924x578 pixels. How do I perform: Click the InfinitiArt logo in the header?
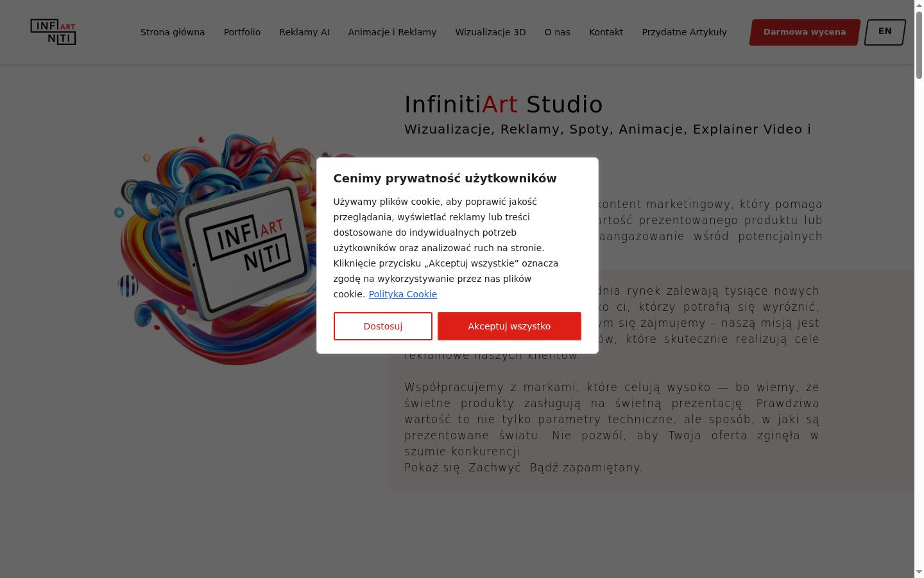53,32
